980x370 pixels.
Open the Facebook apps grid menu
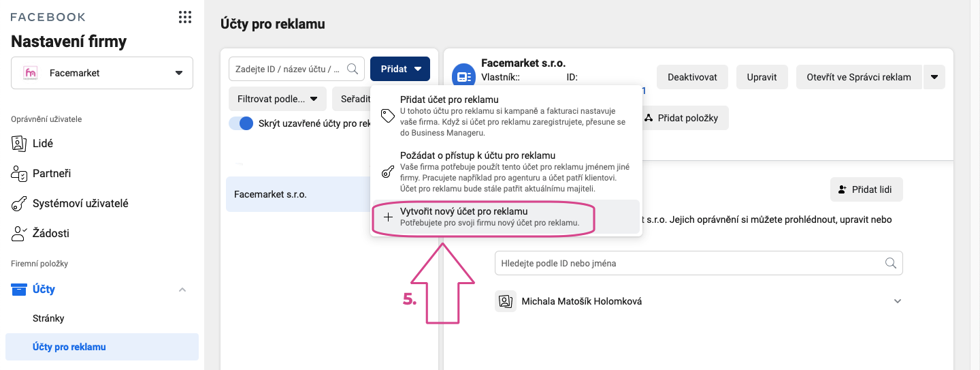point(184,17)
